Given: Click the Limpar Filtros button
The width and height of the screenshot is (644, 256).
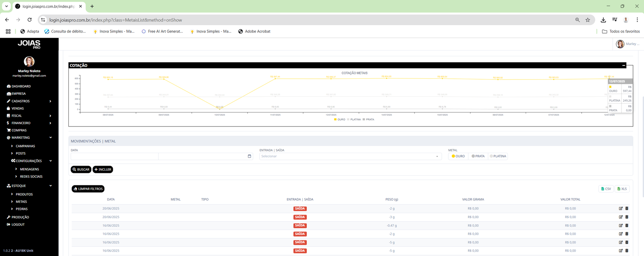Looking at the screenshot, I should (88, 189).
